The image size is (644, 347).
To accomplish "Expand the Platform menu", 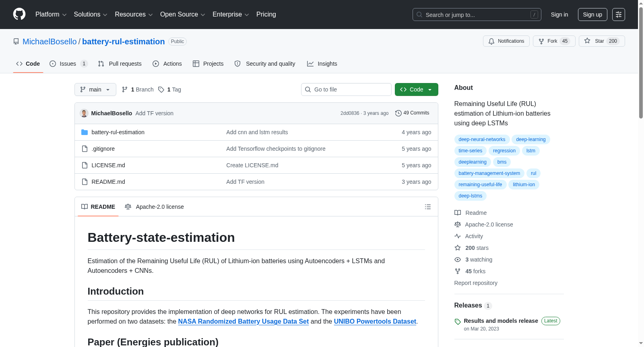I will coord(51,15).
